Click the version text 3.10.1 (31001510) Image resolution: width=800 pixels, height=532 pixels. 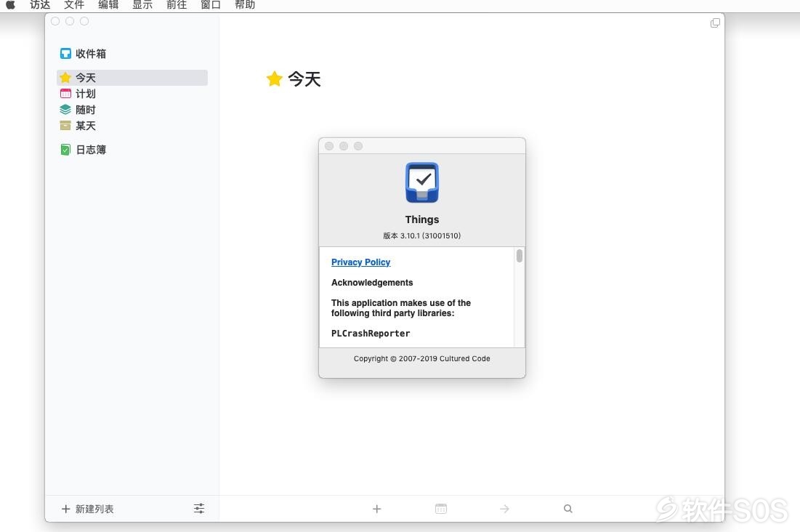coord(422,236)
